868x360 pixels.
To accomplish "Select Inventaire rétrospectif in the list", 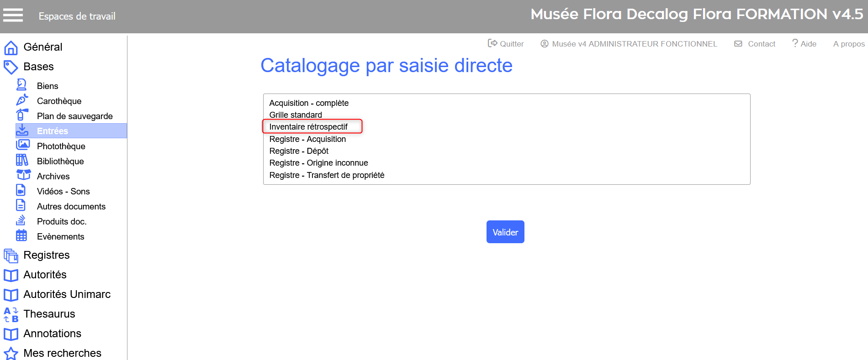I will tap(308, 127).
